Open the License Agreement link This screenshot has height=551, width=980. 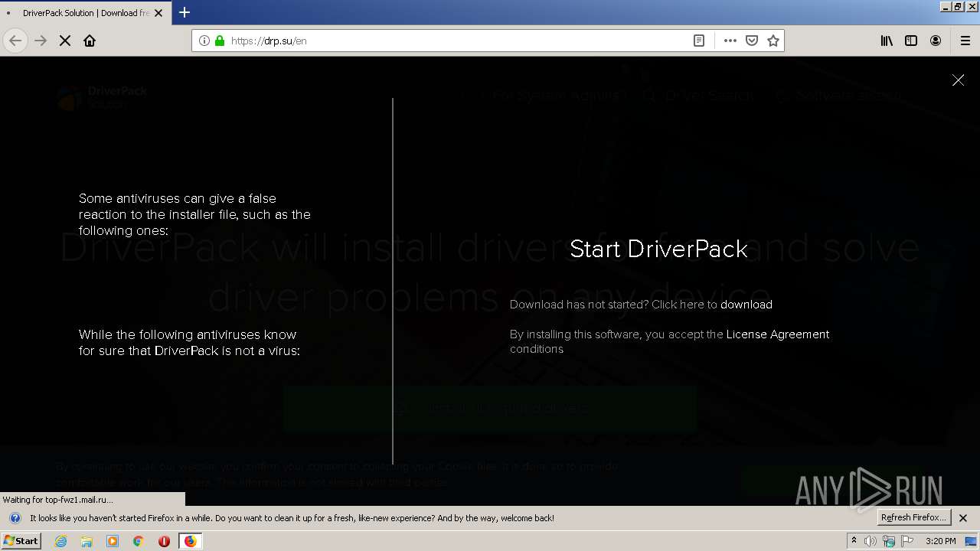point(777,334)
